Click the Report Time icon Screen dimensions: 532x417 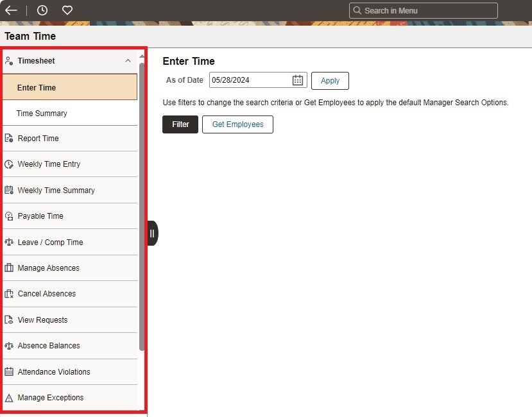pos(9,139)
